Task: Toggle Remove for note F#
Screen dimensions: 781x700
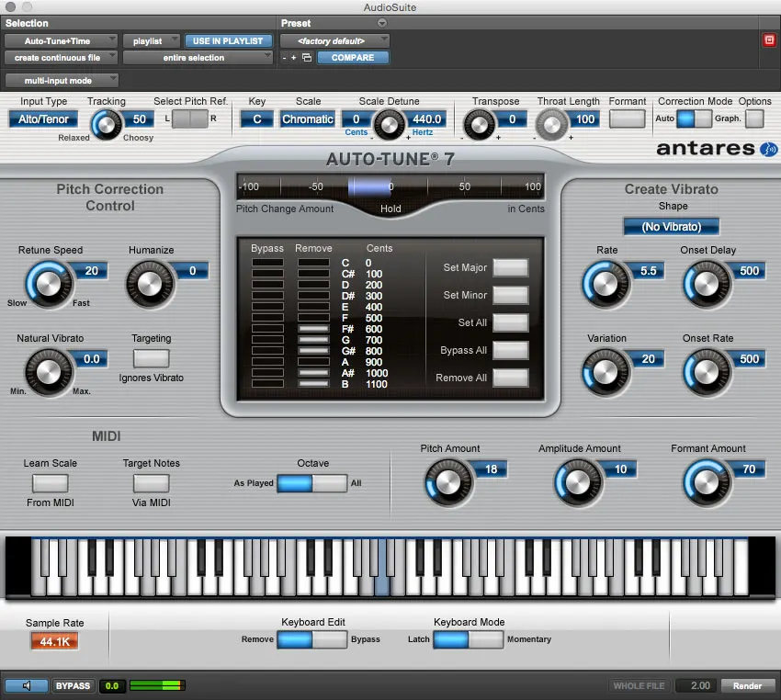Action: point(313,329)
